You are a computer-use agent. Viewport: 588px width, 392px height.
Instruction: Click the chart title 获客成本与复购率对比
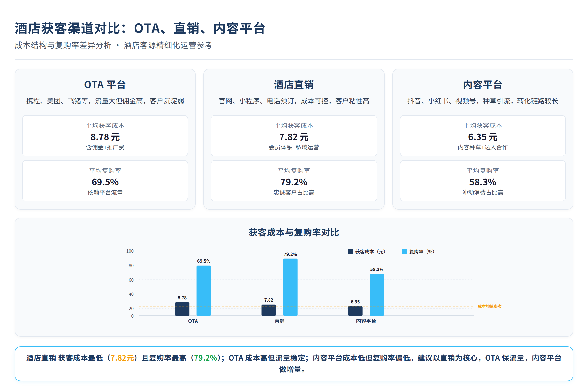pos(294,233)
